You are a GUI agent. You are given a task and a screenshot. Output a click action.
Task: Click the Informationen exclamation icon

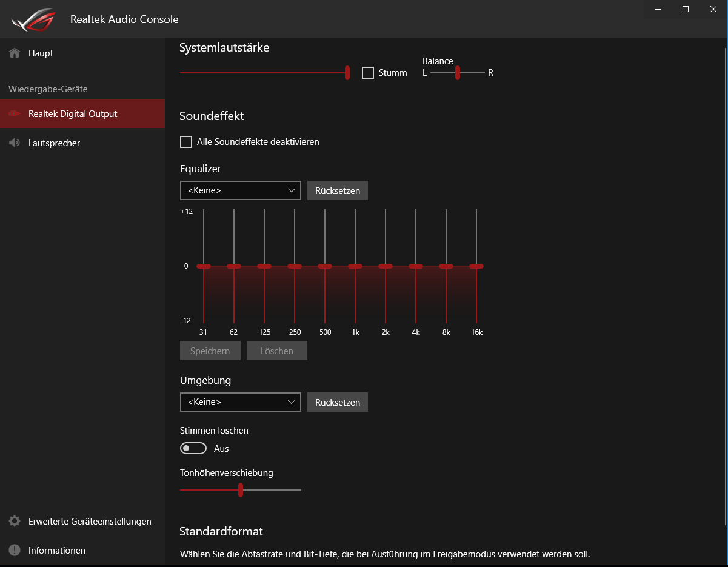pos(15,551)
